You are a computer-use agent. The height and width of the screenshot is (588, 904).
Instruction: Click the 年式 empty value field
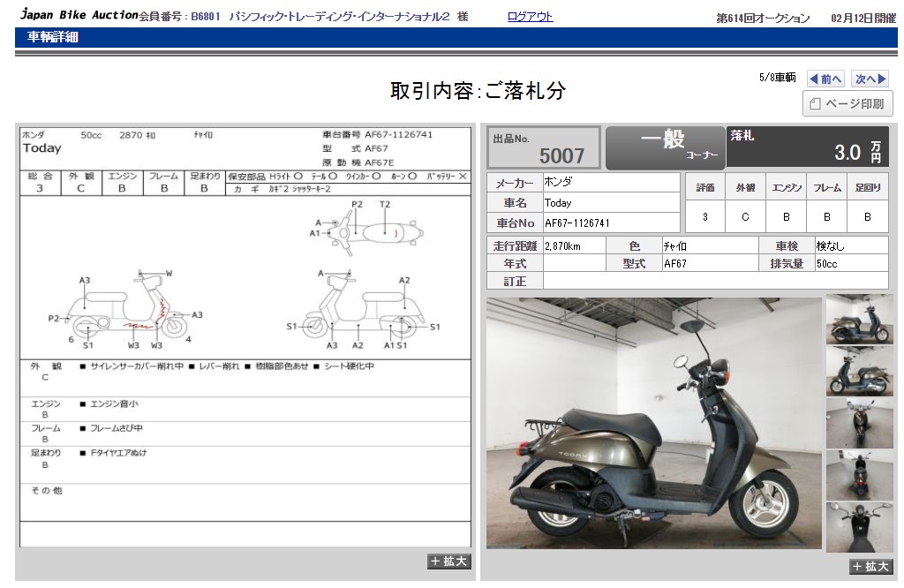[x=574, y=263]
